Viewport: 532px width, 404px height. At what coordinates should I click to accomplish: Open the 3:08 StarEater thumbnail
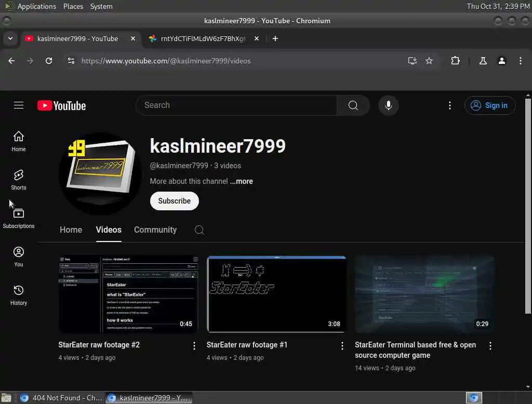(x=276, y=294)
